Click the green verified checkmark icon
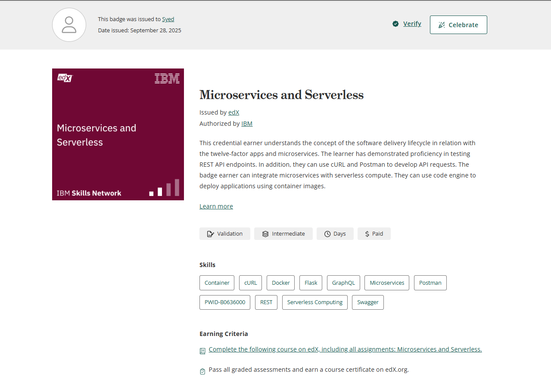This screenshot has height=392, width=551. pos(395,24)
